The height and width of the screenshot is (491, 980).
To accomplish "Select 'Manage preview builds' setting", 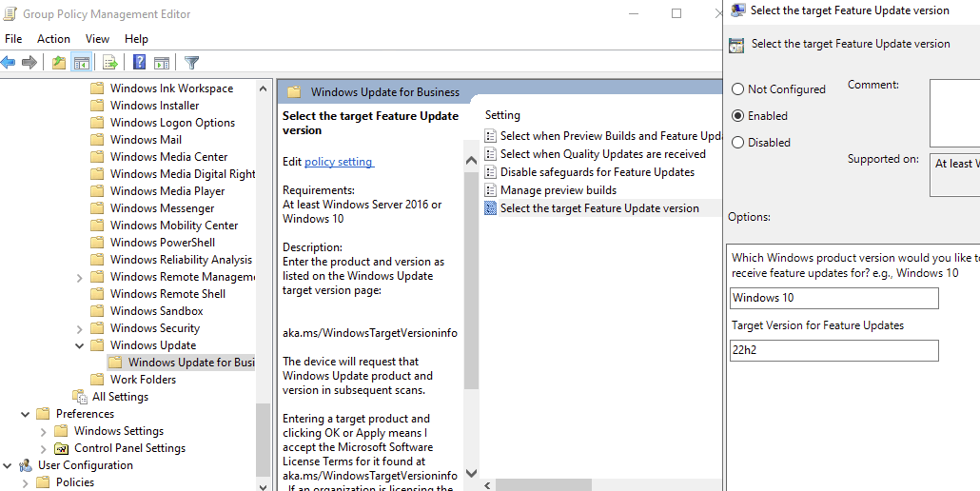I will [x=559, y=190].
